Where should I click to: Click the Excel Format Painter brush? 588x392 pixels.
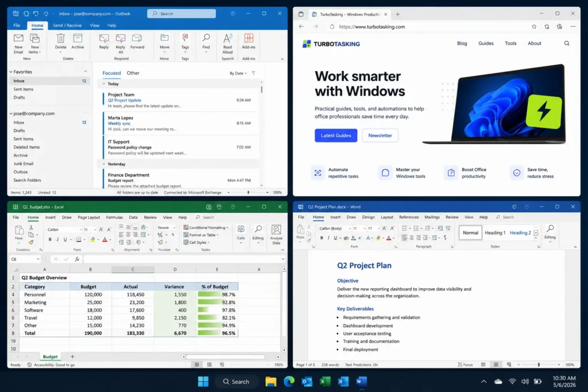pyautogui.click(x=31, y=242)
